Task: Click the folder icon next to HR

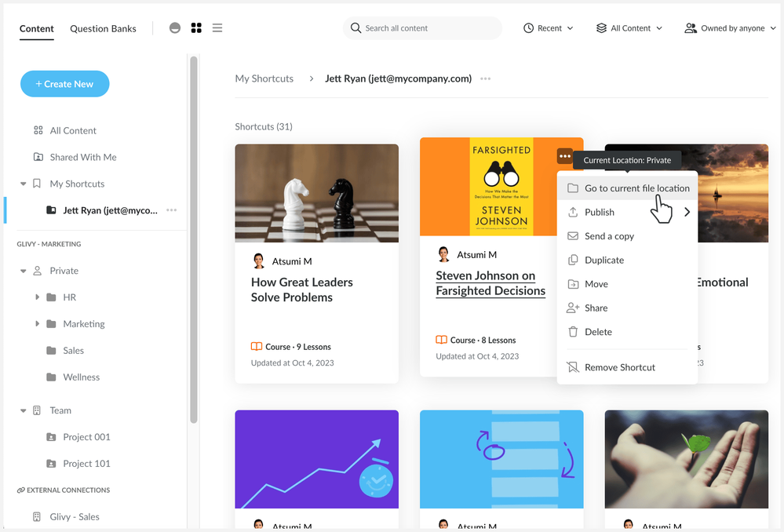Action: point(51,297)
